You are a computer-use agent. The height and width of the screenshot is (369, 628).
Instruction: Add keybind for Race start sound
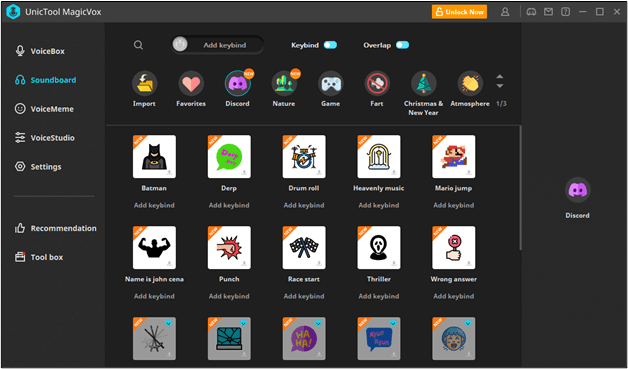(304, 296)
